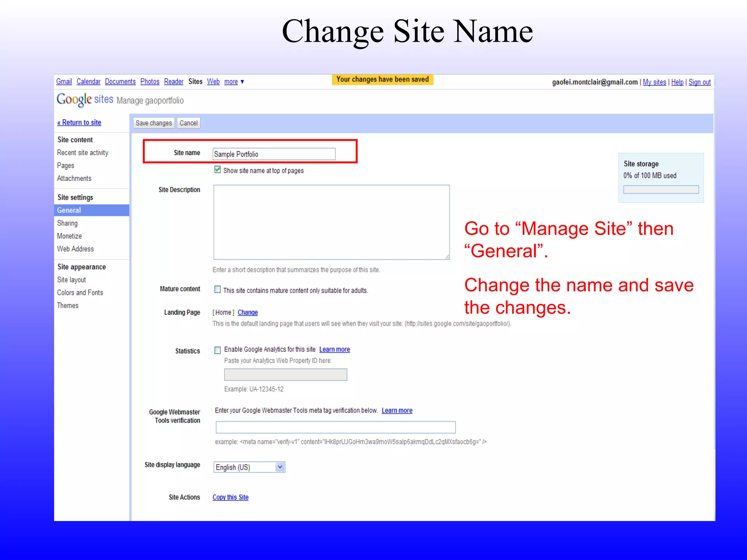
Task: Expand the 'more' dropdown arrow
Action: (x=242, y=82)
